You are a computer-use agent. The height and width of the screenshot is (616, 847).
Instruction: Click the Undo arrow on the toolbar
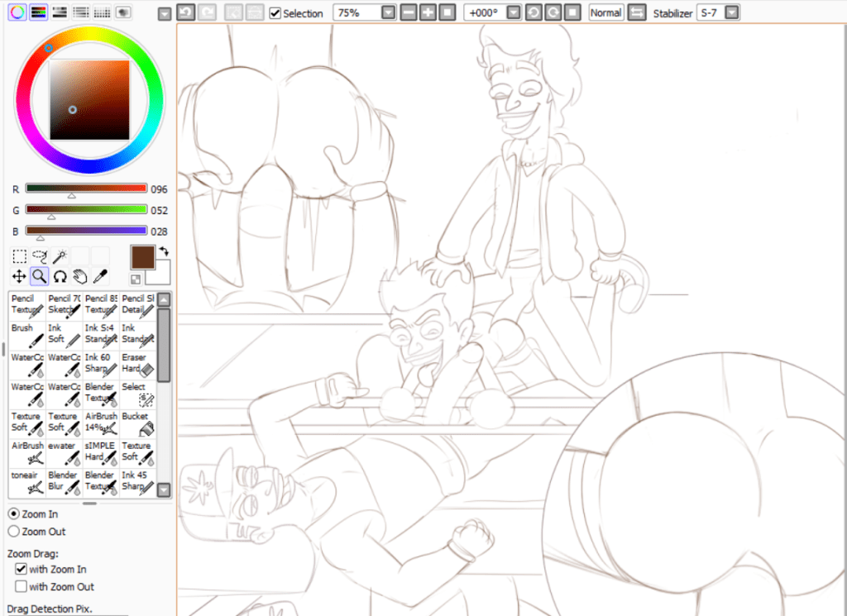pyautogui.click(x=187, y=12)
